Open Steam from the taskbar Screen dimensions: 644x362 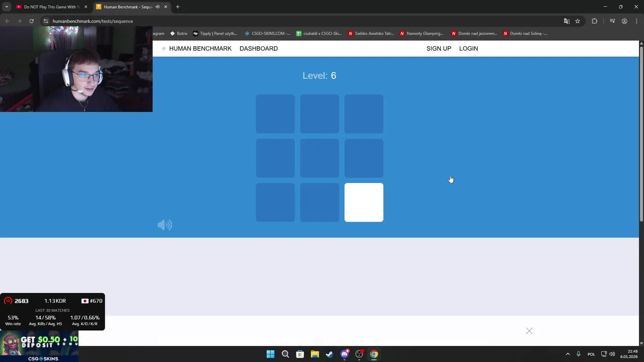(330, 354)
